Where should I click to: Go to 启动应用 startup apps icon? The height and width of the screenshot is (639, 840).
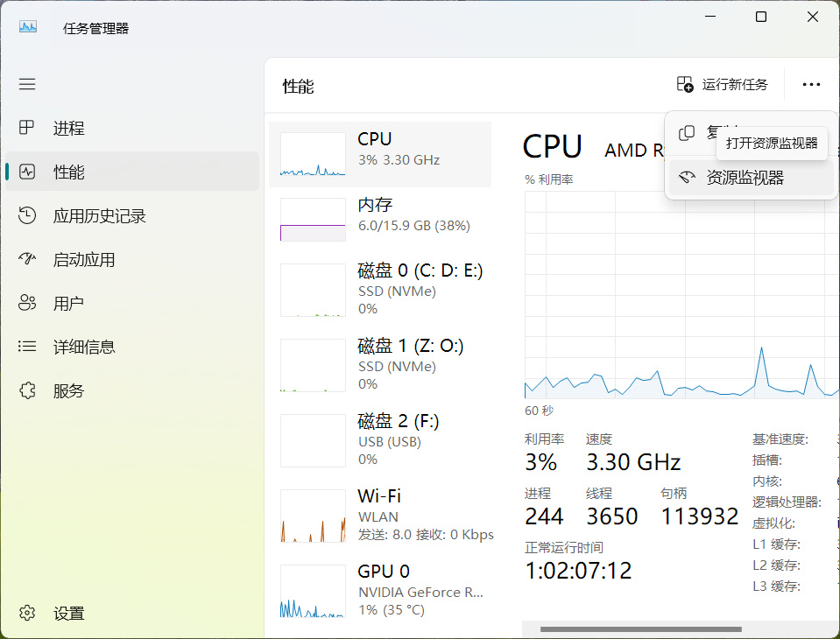27,259
